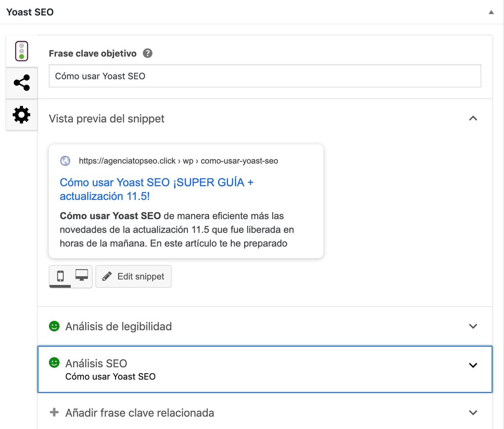
Task: Switch to the social share tab
Action: point(21,83)
